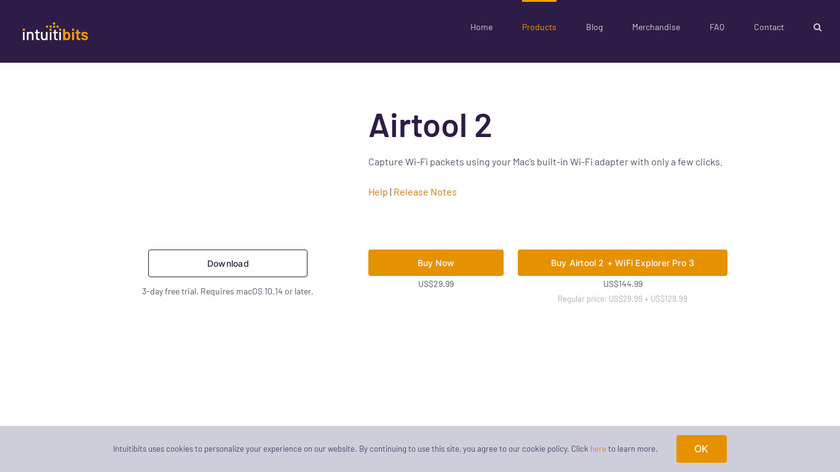This screenshot has height=472, width=840.
Task: Go to the Home menu item
Action: click(481, 27)
